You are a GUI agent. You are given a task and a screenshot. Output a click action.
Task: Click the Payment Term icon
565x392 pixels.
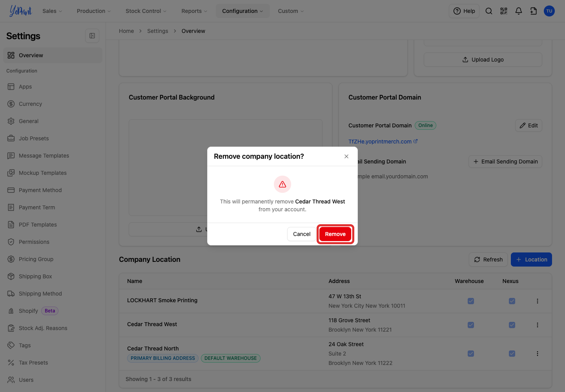pyautogui.click(x=11, y=207)
